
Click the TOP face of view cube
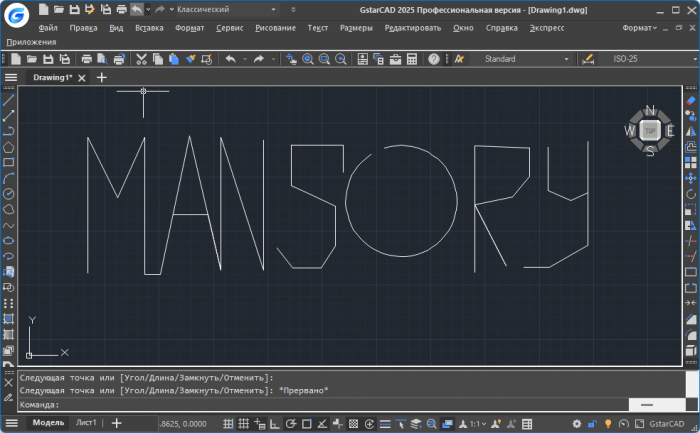[650, 130]
